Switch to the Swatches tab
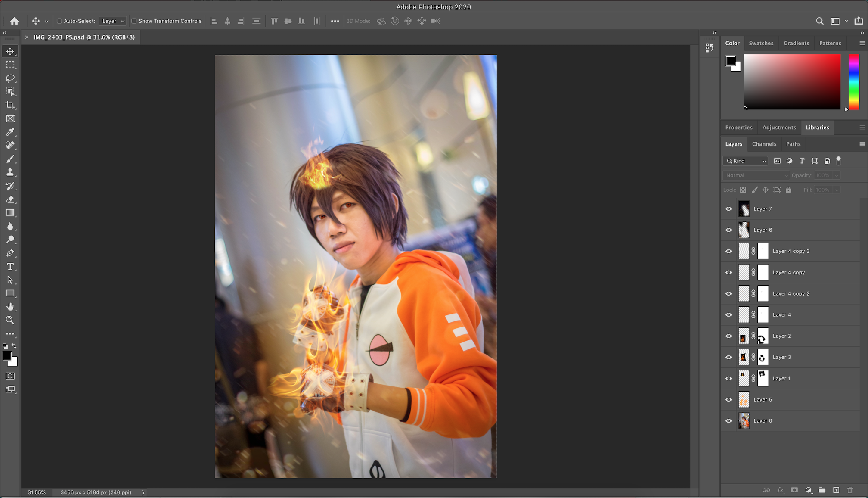 coord(761,43)
